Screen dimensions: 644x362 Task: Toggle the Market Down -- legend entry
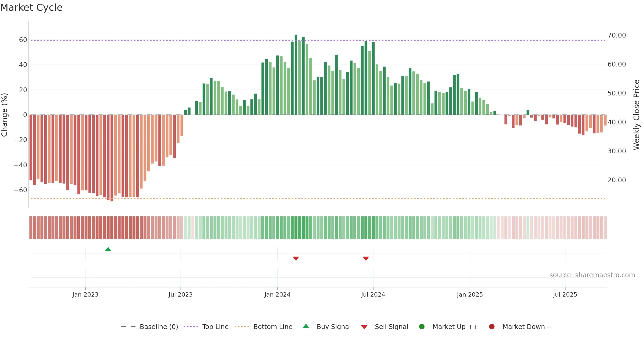[520, 327]
